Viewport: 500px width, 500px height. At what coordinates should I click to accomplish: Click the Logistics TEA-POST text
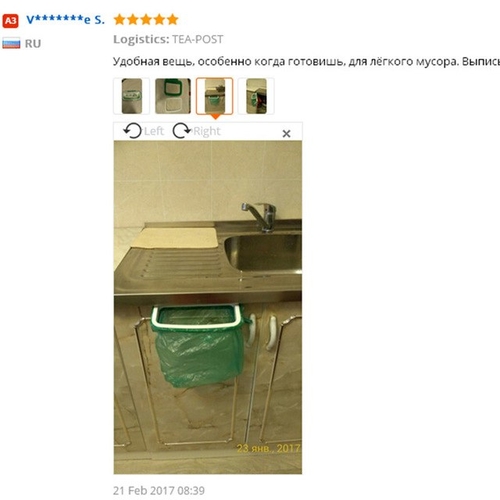tap(168, 39)
